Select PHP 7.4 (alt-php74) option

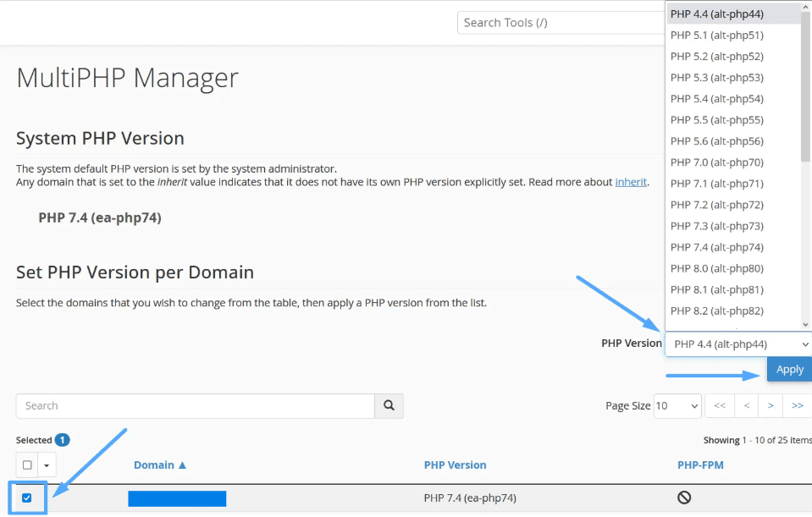(x=716, y=247)
